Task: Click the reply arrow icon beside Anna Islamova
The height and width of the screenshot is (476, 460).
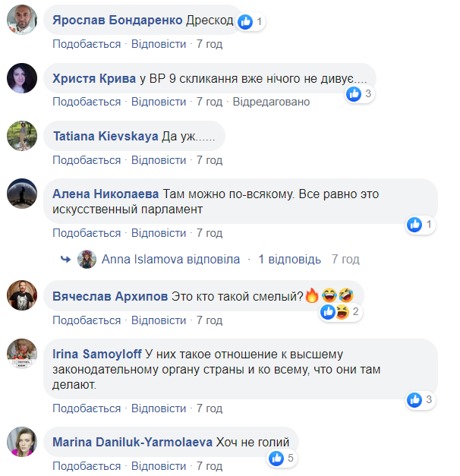Action: point(66,260)
